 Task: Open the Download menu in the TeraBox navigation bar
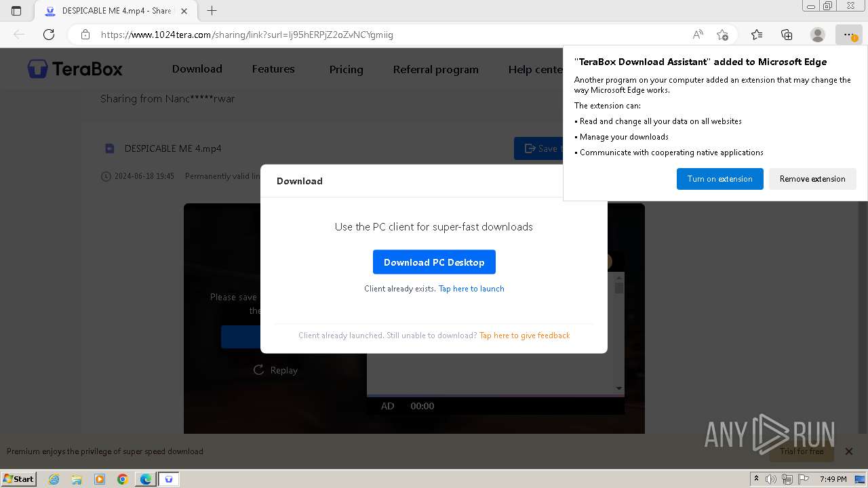(197, 69)
